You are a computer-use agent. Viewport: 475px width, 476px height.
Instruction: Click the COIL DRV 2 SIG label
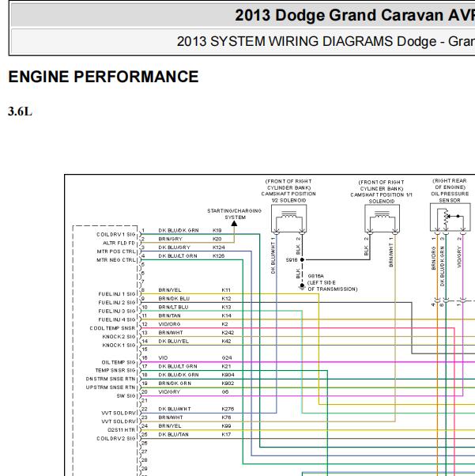point(116,438)
